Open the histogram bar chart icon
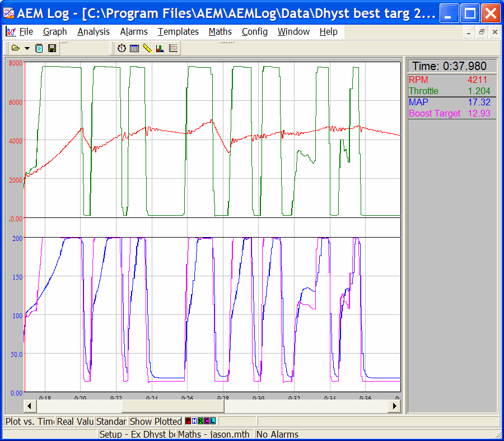Screen dimensions: 504x441 click(x=160, y=48)
